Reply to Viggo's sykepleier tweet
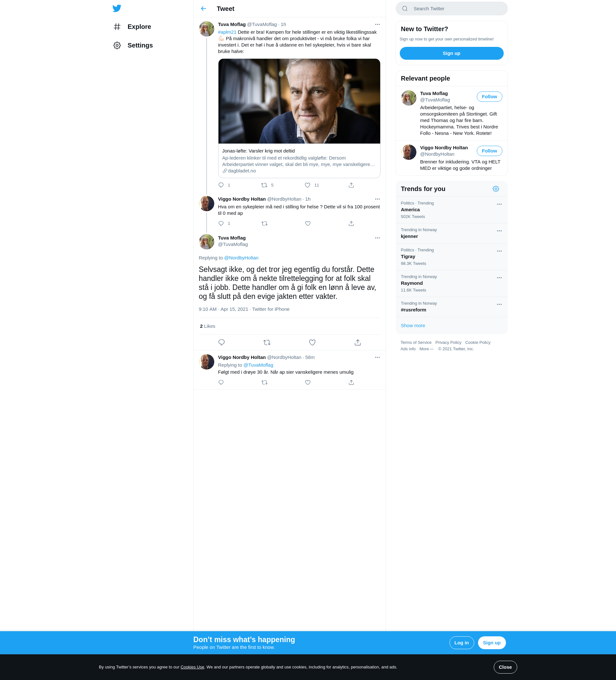Screen dimensions: 616x680 (221, 223)
